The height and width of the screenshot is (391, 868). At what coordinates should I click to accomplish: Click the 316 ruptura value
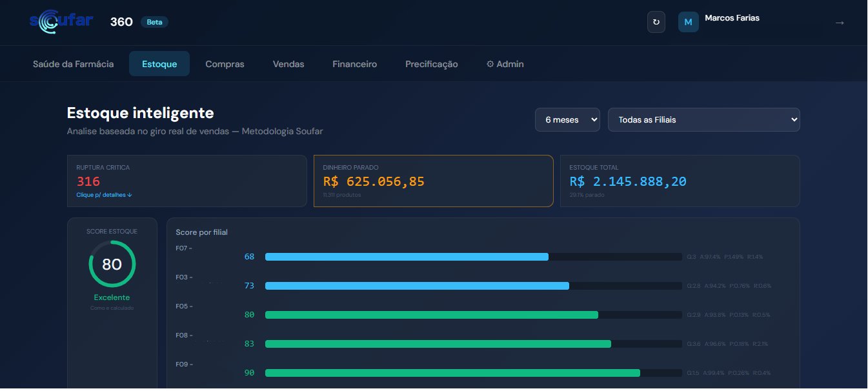87,181
